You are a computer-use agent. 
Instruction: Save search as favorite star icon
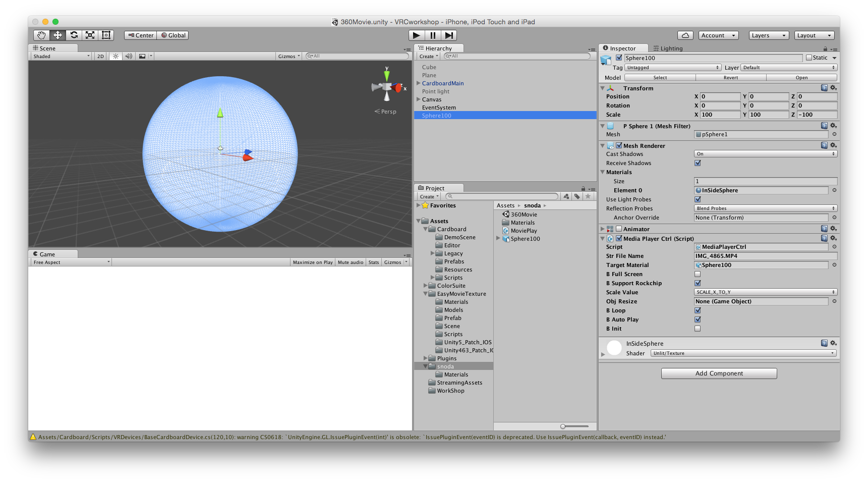[588, 196]
